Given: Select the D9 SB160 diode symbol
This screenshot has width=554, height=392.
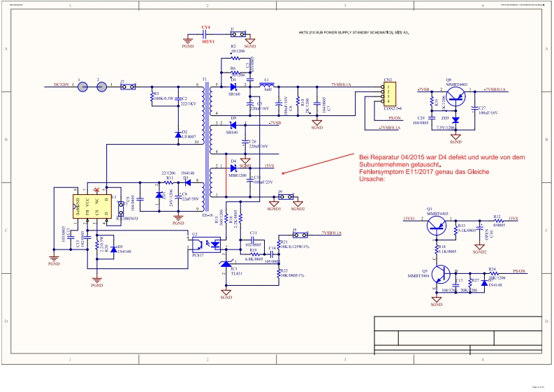Looking at the screenshot, I should pos(233,124).
